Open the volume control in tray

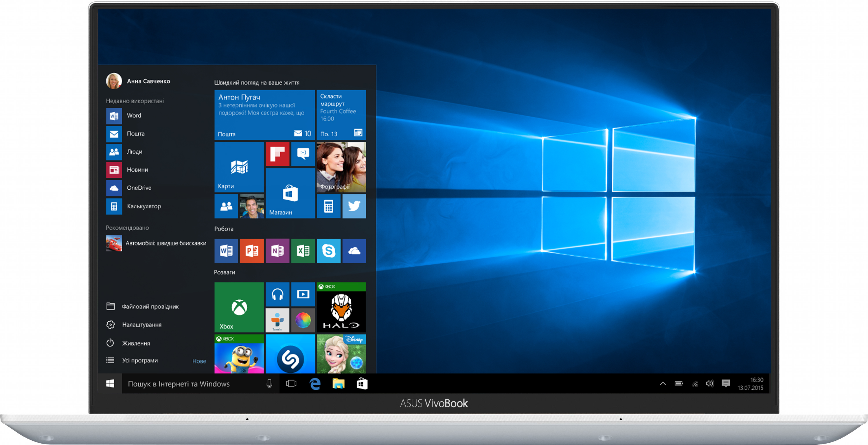pyautogui.click(x=710, y=384)
